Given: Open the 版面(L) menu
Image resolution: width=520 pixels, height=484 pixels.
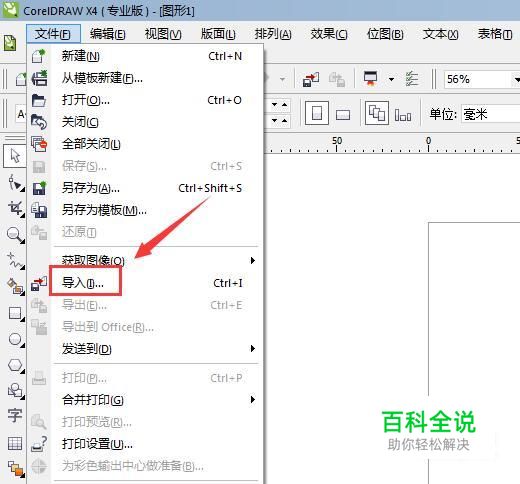Looking at the screenshot, I should point(218,34).
